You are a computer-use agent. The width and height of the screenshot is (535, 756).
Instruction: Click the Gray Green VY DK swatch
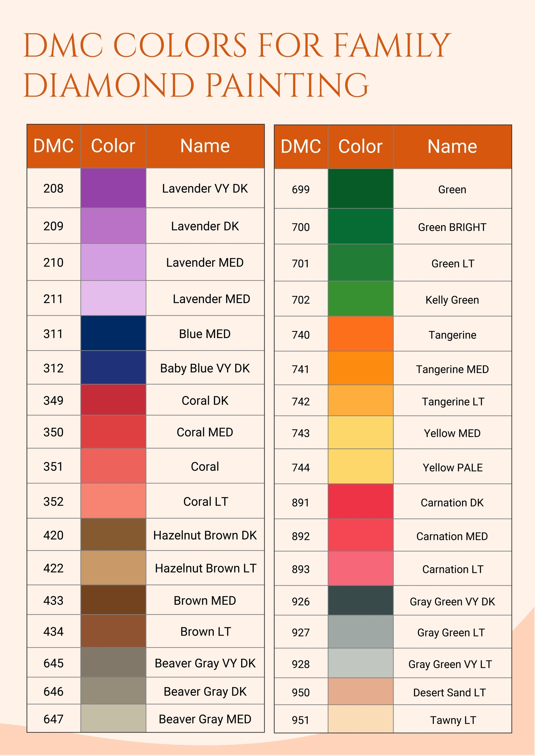tap(361, 601)
